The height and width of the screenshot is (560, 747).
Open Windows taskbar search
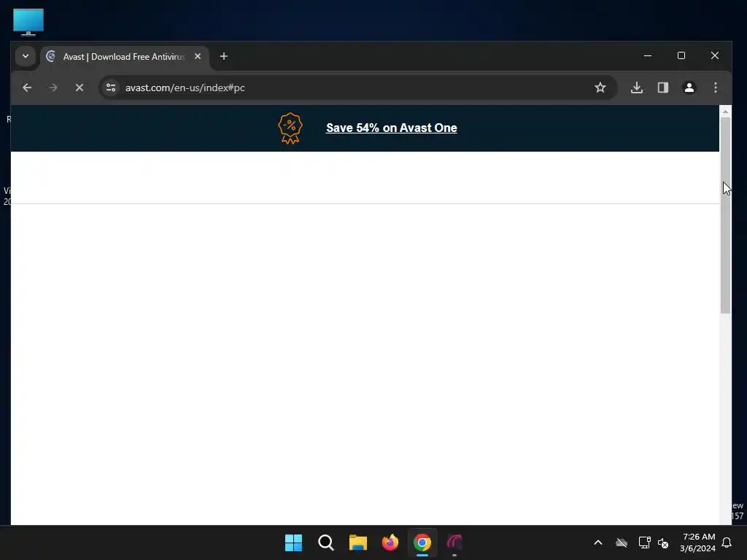click(326, 542)
